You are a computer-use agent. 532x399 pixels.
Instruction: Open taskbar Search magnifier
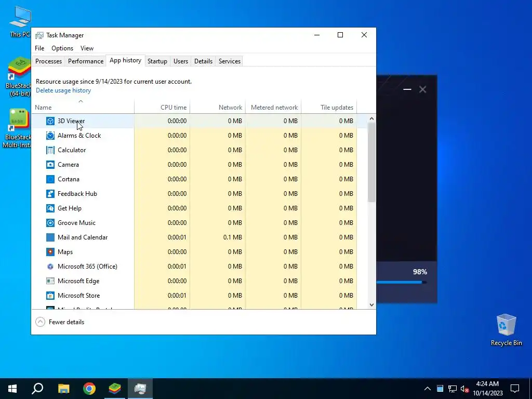click(37, 389)
